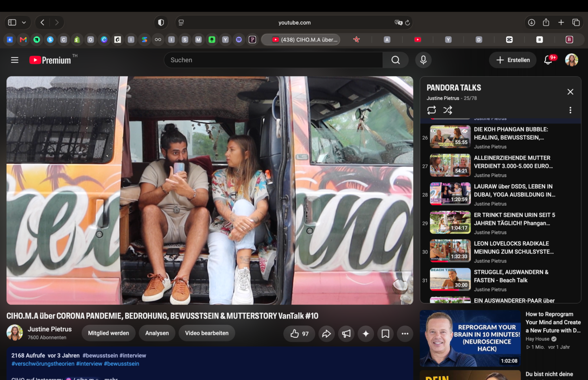
Task: Open the Spotify pinned tab
Action: coord(239,40)
